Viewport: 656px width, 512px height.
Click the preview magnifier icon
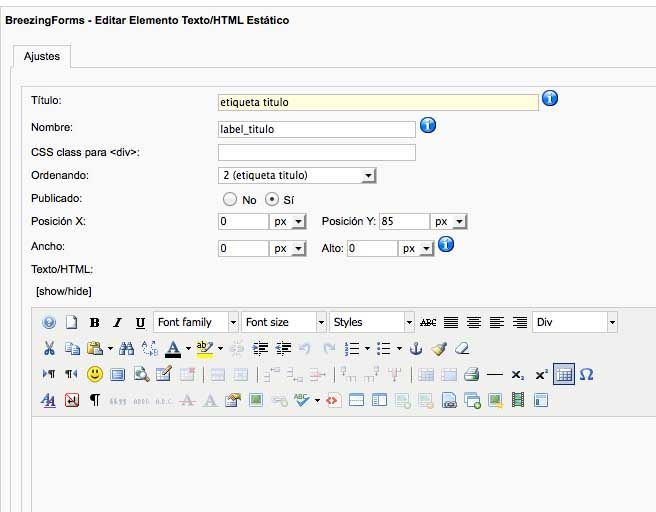(x=141, y=374)
